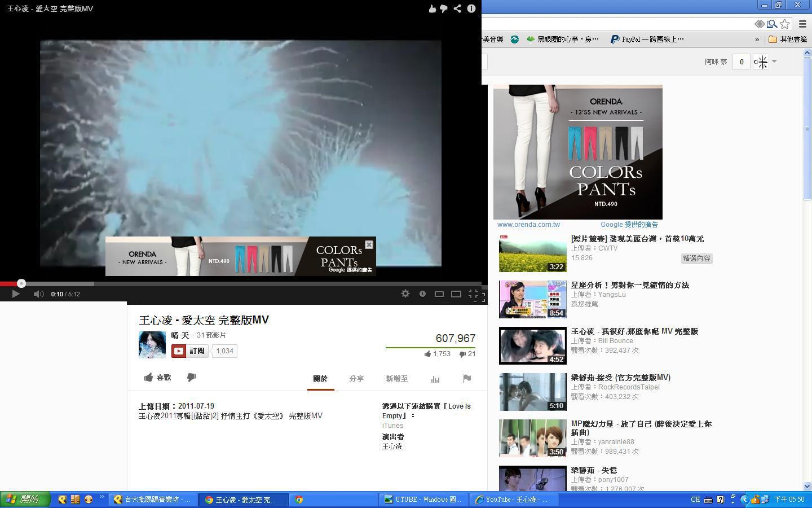Screen dimensions: 812x508
Task: Click the ORENDA banner ad in video
Action: point(240,256)
